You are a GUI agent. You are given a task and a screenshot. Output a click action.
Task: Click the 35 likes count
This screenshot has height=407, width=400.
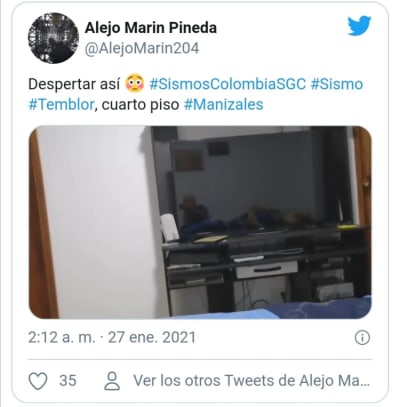[68, 381]
